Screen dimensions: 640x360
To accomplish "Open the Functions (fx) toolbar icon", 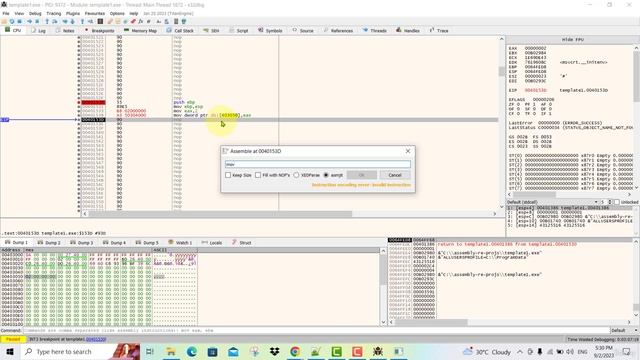I will point(140,21).
